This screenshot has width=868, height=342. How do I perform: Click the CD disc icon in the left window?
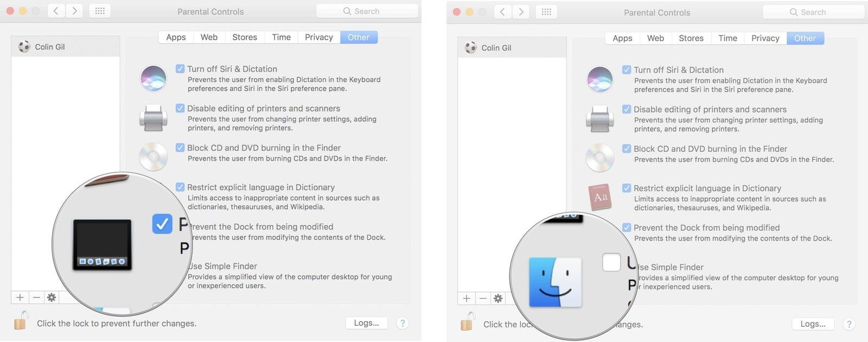tap(154, 157)
